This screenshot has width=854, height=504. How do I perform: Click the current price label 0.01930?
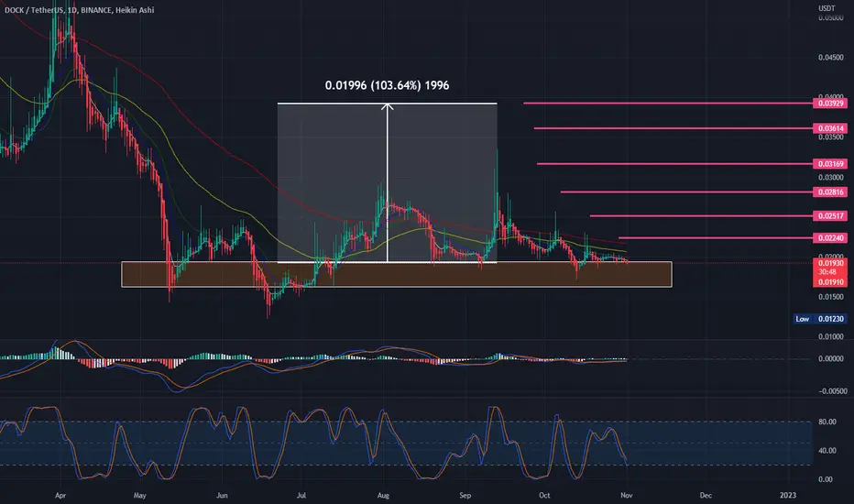[x=830, y=263]
